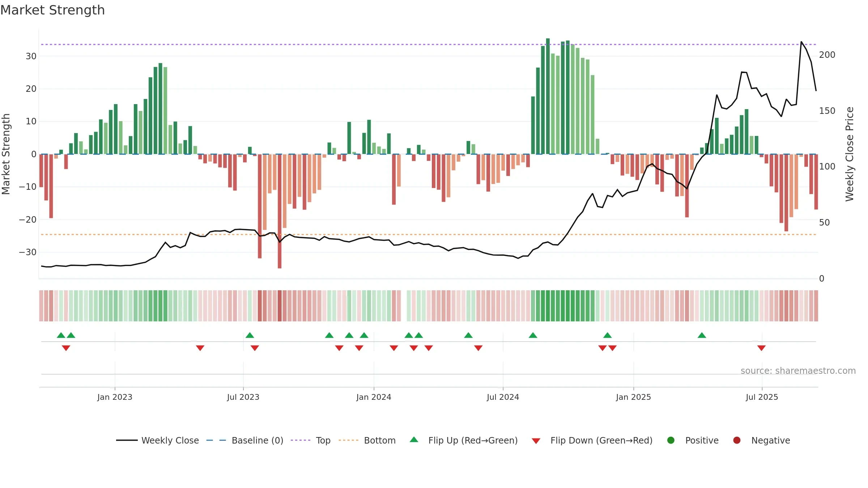868x488 pixels.
Task: Click the red Flip Down legend triangle icon
Action: pos(536,441)
